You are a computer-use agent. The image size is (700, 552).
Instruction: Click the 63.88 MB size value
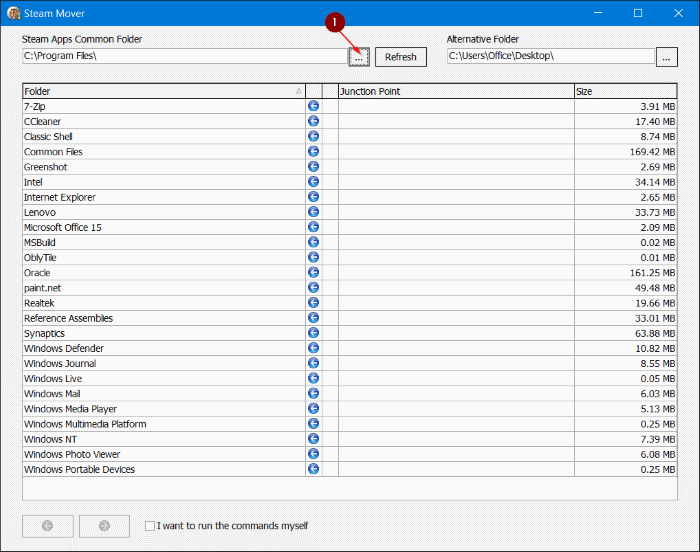click(655, 334)
